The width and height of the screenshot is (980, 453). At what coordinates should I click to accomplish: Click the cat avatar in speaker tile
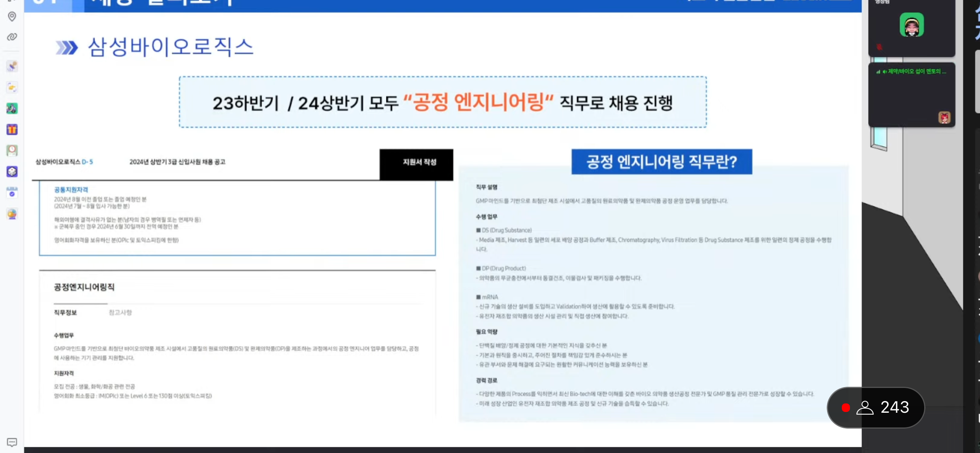(944, 118)
